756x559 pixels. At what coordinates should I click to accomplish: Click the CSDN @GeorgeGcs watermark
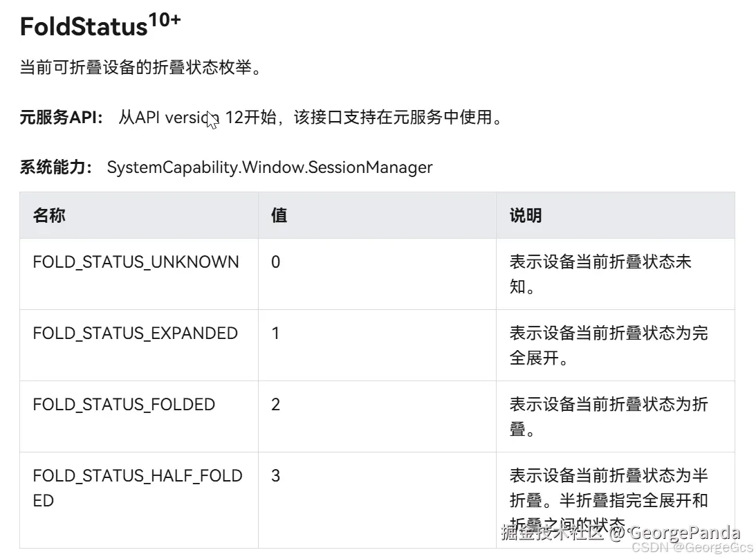(692, 548)
